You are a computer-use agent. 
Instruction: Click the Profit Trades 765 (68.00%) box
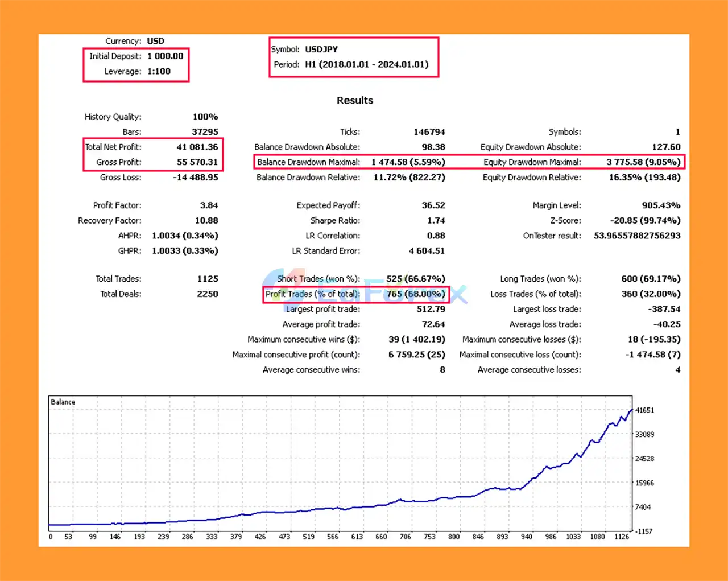tap(416, 294)
